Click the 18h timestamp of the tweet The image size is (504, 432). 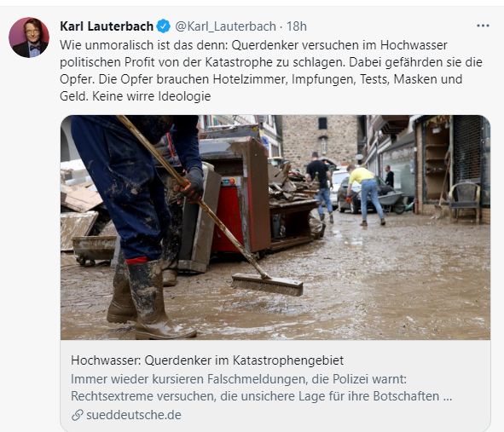297,26
